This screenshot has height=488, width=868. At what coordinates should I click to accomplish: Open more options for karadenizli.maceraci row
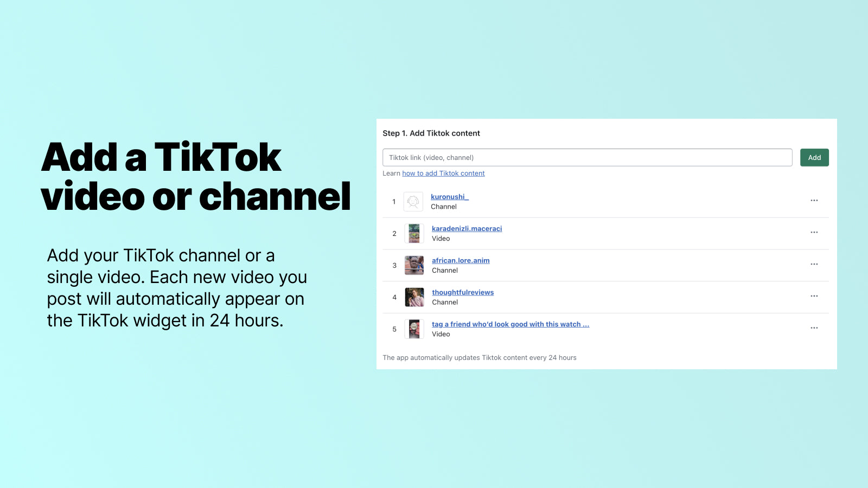[x=814, y=232]
